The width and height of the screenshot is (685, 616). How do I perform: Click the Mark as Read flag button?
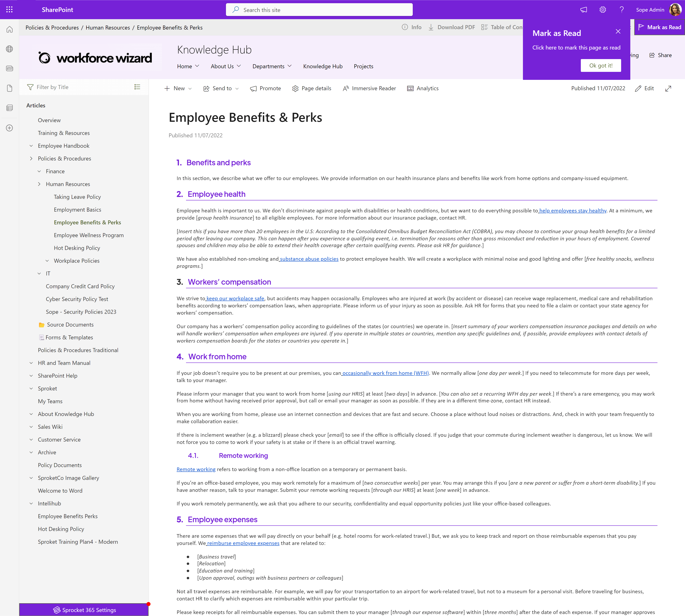[x=660, y=27]
